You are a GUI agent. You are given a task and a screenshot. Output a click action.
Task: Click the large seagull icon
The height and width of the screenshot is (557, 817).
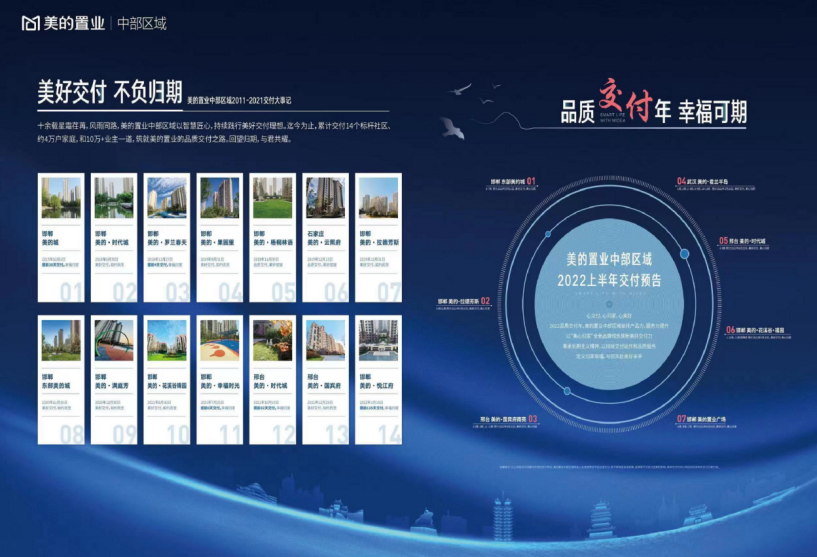[x=451, y=128]
